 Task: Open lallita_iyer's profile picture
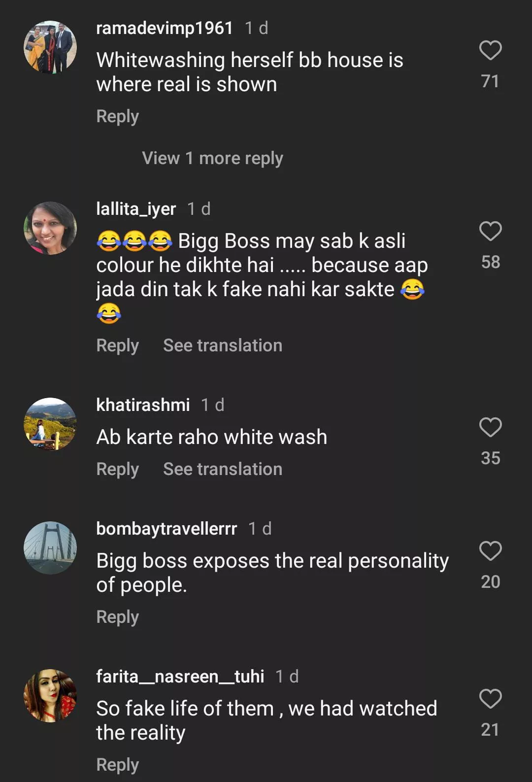pos(50,228)
